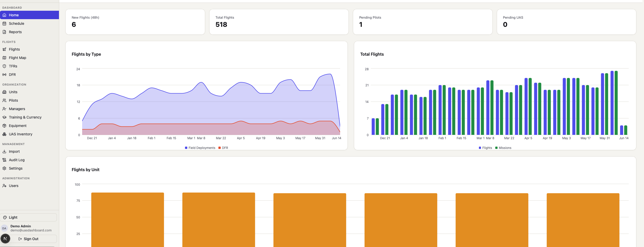Click the Import download icon

coord(4,151)
